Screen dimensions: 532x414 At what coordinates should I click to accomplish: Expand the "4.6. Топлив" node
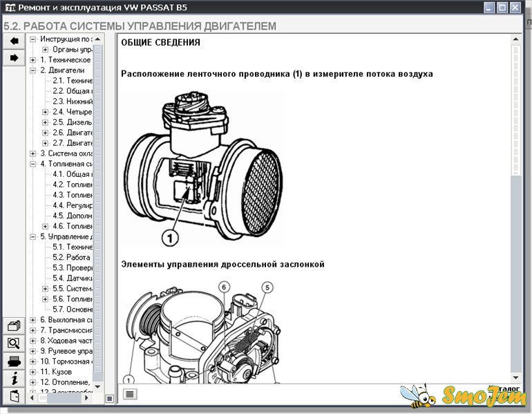coord(45,226)
